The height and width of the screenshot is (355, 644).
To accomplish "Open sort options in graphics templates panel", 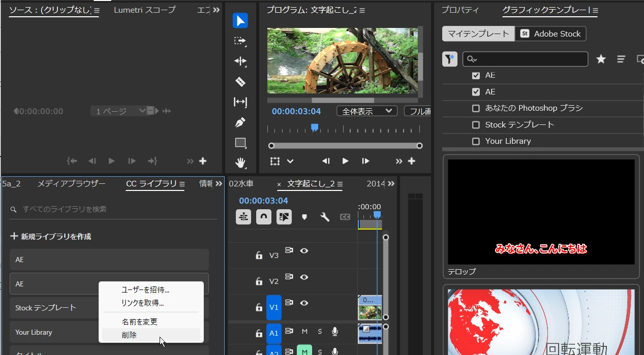I will (621, 59).
